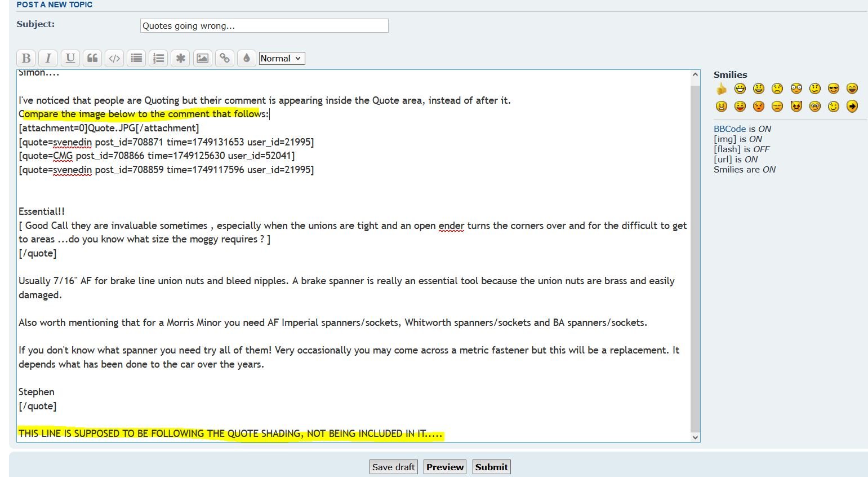Screen dimensions: 868x477
Task: Click the 'POST A NEW TOPIC' heading
Action: pyautogui.click(x=54, y=5)
